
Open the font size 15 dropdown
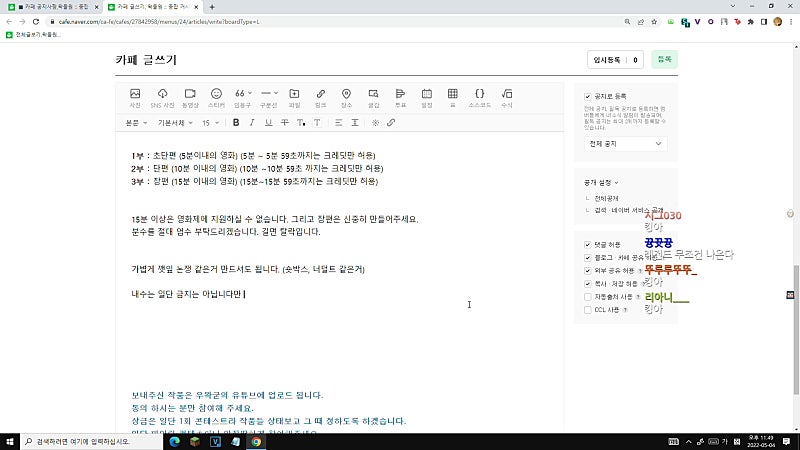pos(210,123)
